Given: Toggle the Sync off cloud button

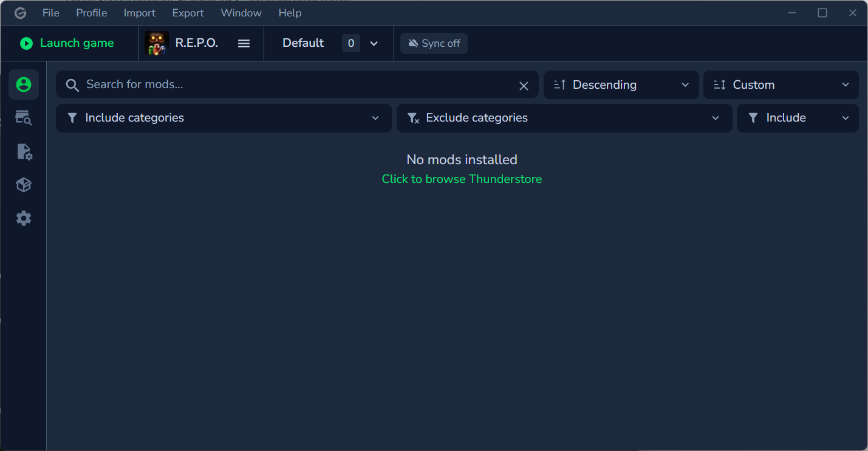Looking at the screenshot, I should [434, 43].
